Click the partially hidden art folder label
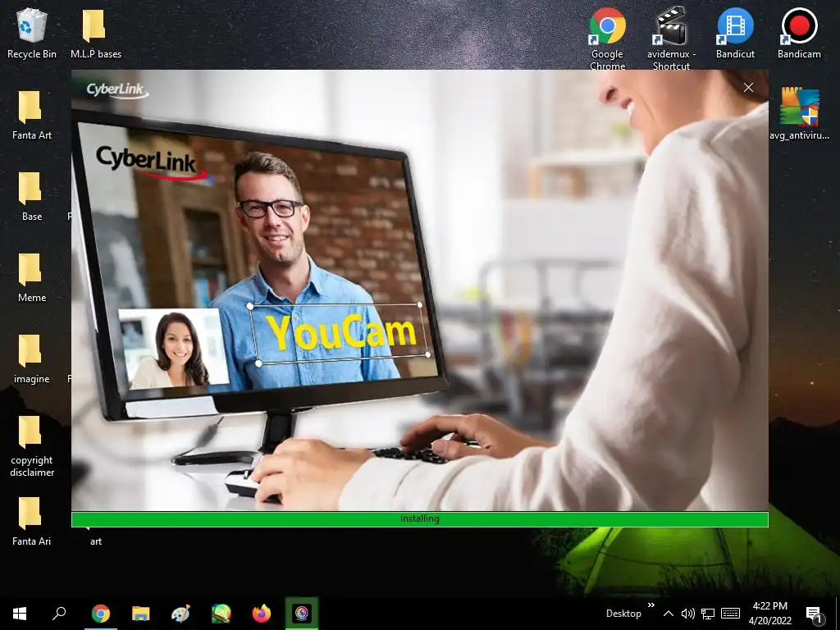Image resolution: width=840 pixels, height=630 pixels. tap(95, 541)
